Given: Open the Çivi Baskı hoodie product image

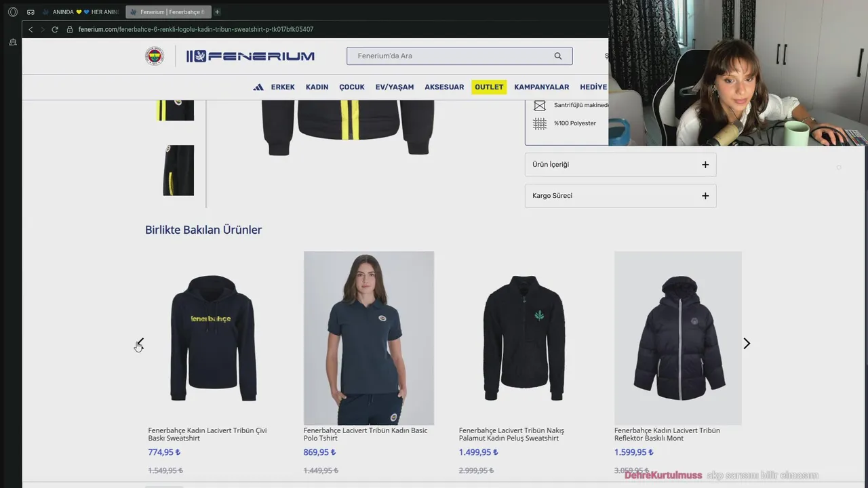Looking at the screenshot, I should pyautogui.click(x=213, y=338).
